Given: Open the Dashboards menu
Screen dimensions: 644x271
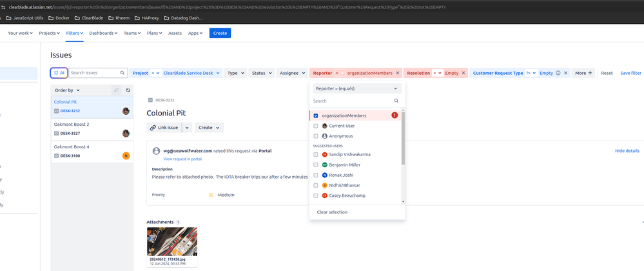Looking at the screenshot, I should (103, 33).
